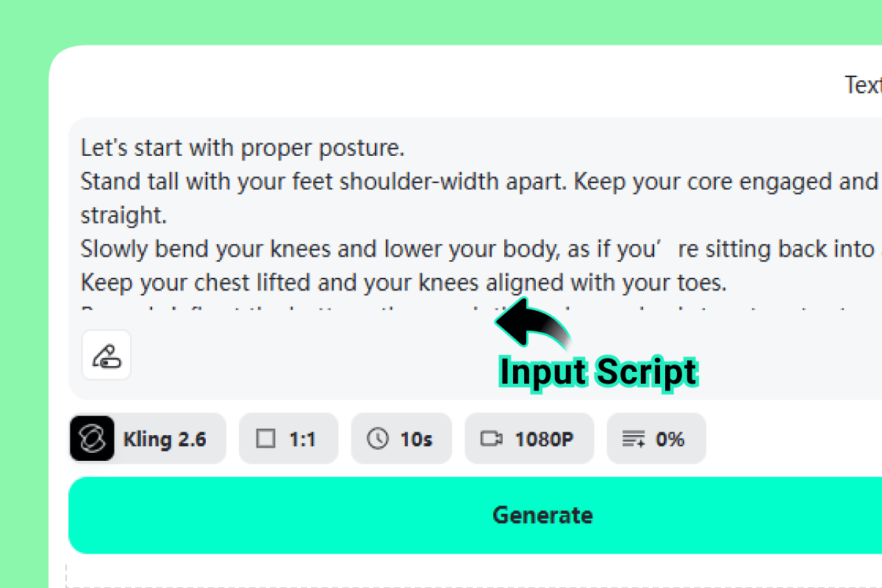Viewport: 882px width, 588px height.
Task: Click the clock icon for video duration
Action: click(379, 438)
